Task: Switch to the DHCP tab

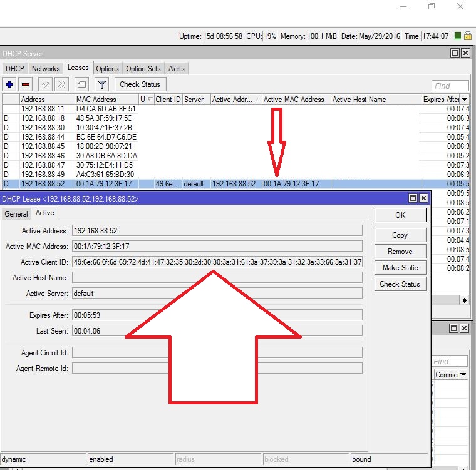Action: (x=15, y=69)
